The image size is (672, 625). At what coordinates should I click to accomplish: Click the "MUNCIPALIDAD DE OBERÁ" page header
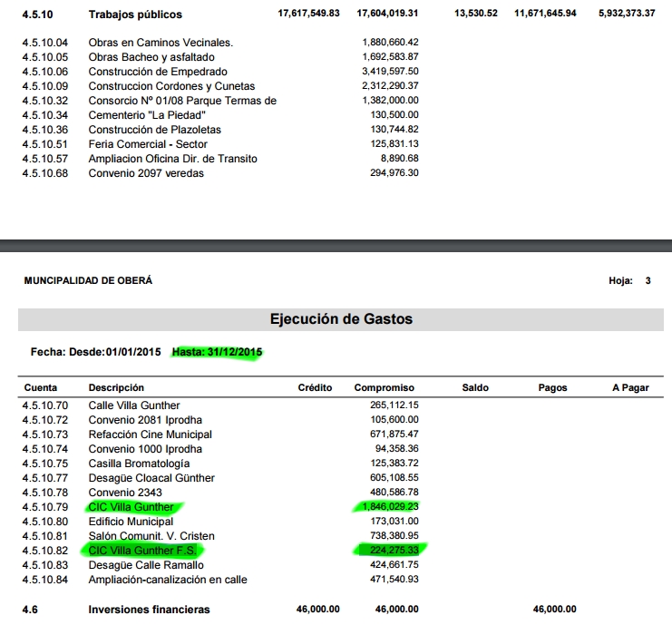pos(88,280)
